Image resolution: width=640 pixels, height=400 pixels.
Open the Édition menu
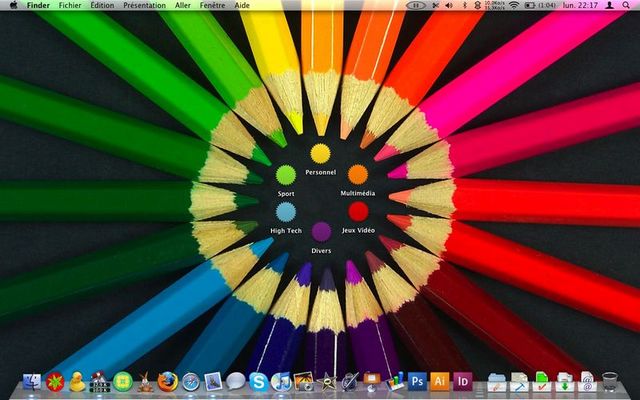pyautogui.click(x=102, y=5)
